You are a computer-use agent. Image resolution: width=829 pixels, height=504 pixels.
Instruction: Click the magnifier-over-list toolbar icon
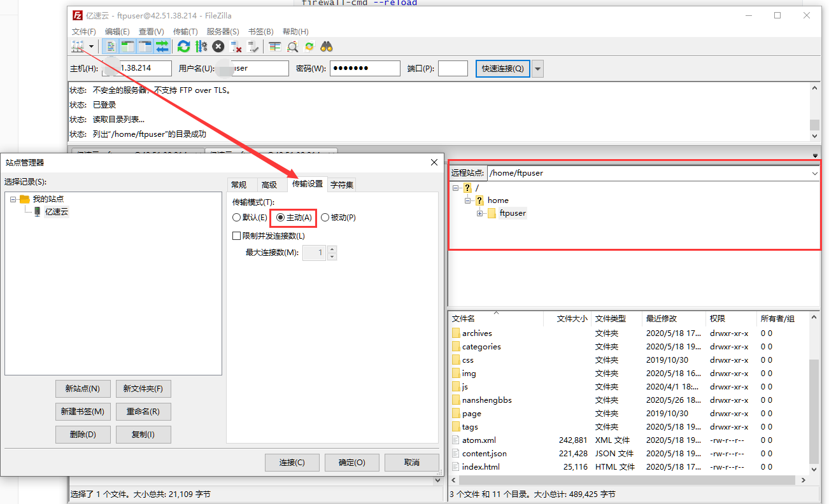(292, 46)
